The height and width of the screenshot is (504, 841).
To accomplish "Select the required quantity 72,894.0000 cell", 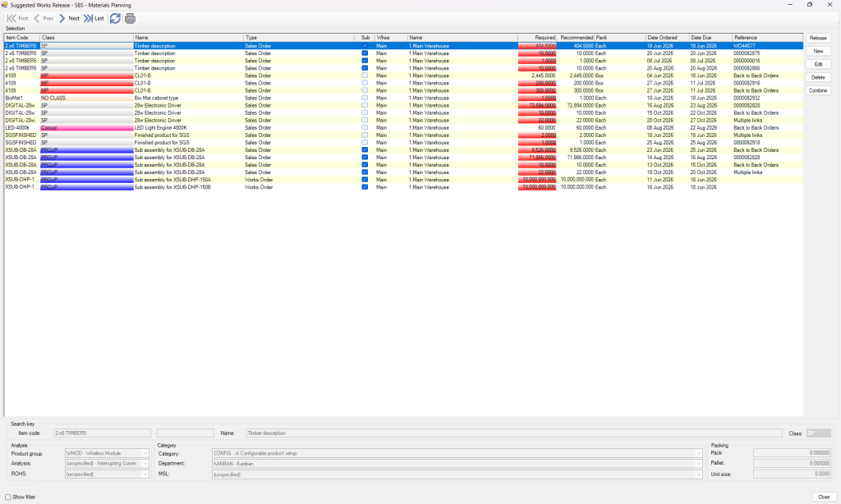I will pyautogui.click(x=537, y=106).
